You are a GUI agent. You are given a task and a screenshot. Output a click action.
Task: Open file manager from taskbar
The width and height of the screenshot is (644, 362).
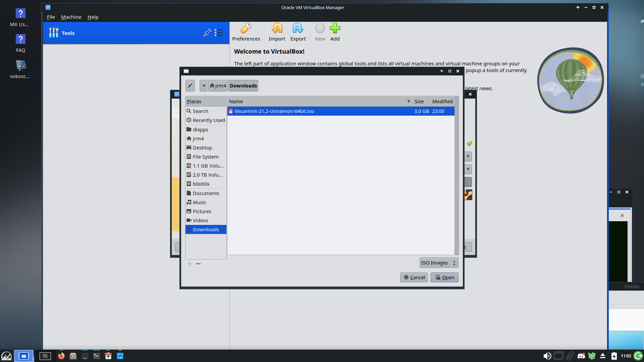coord(73,356)
